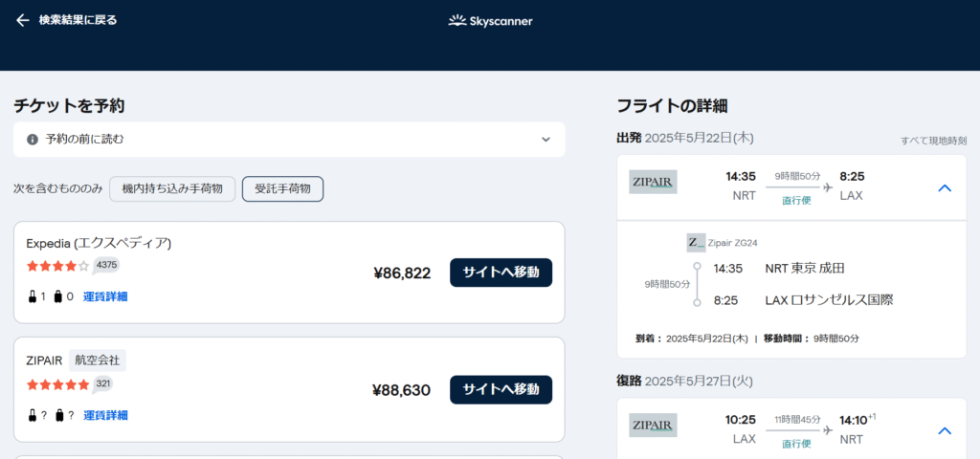Click the チケットを予約 heading
Screen dimensions: 980x459
(69, 106)
